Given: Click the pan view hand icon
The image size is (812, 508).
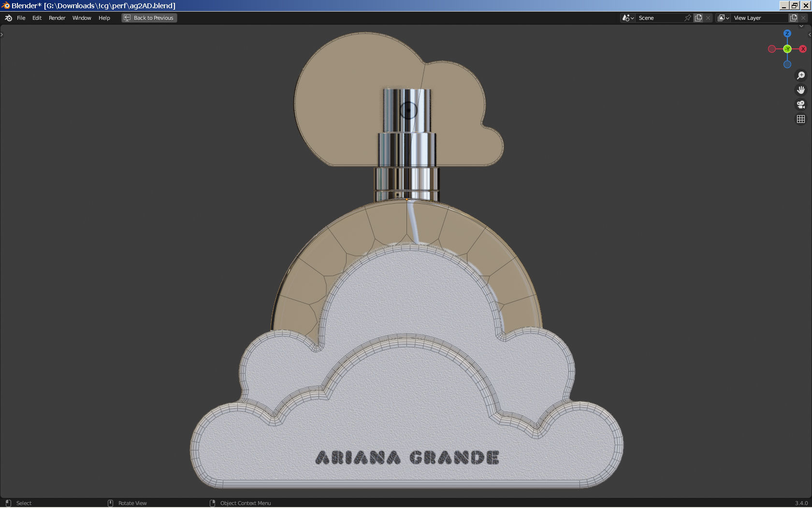Looking at the screenshot, I should (x=801, y=90).
